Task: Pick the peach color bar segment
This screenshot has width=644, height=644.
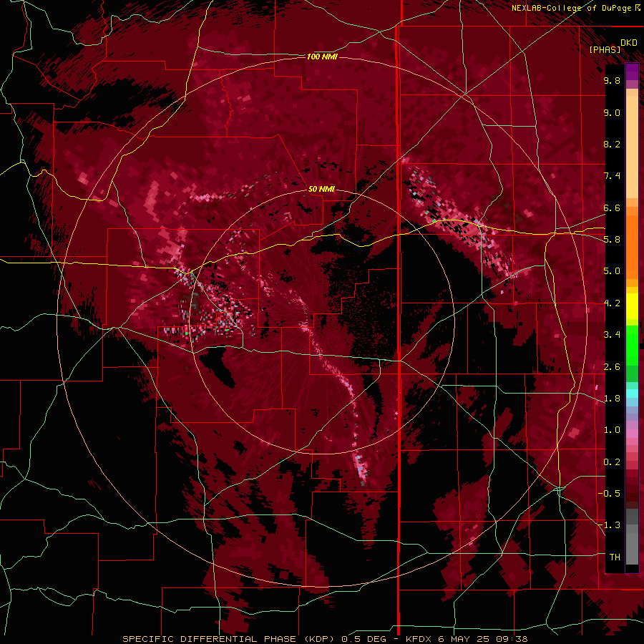Action: (x=632, y=148)
